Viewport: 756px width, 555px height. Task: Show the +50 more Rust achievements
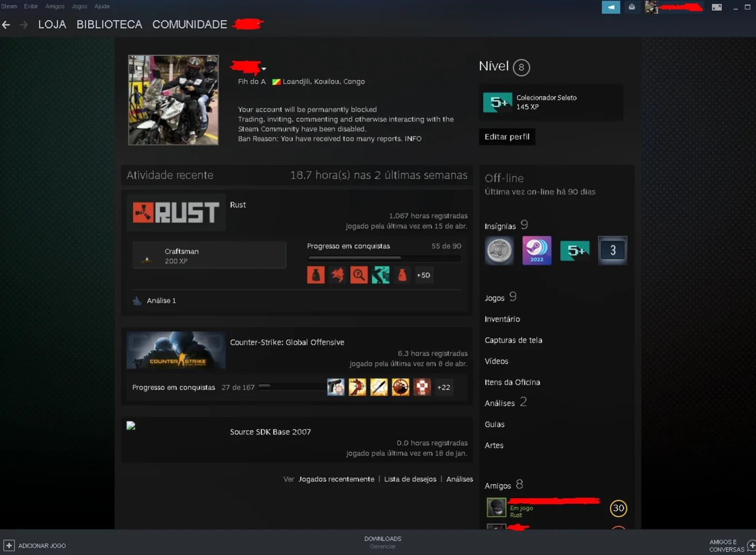coord(424,275)
